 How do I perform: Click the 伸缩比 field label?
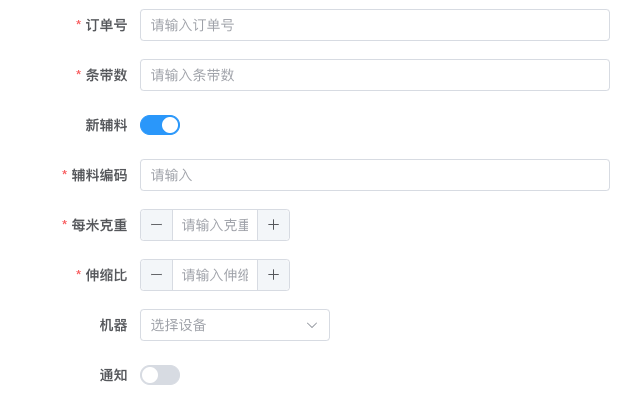[106, 275]
